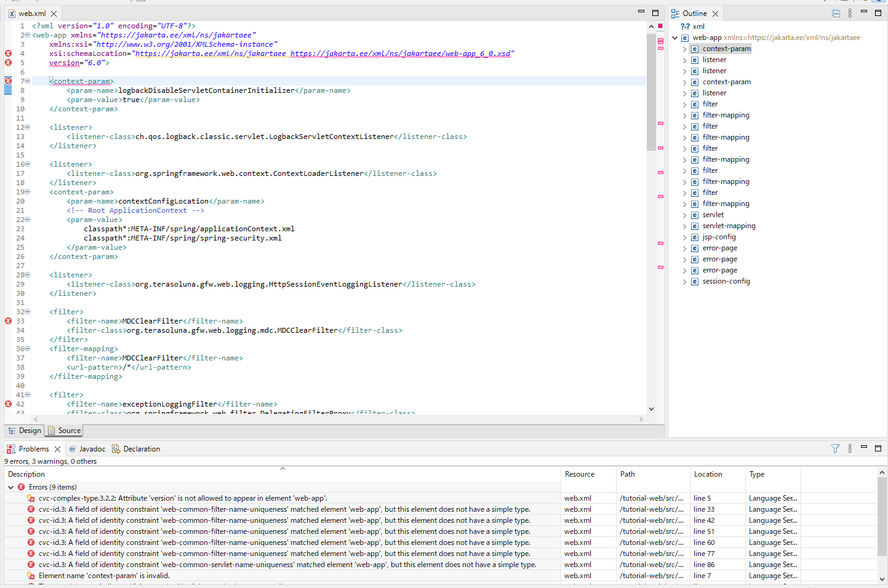Image resolution: width=888 pixels, height=588 pixels.
Task: Sort by the Location column header
Action: [x=718, y=474]
